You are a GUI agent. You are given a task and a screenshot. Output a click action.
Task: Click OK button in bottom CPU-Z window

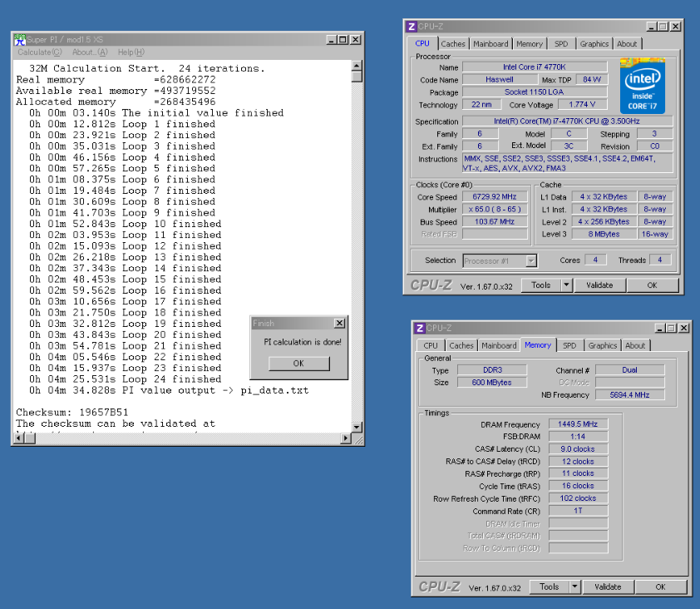pos(661,587)
